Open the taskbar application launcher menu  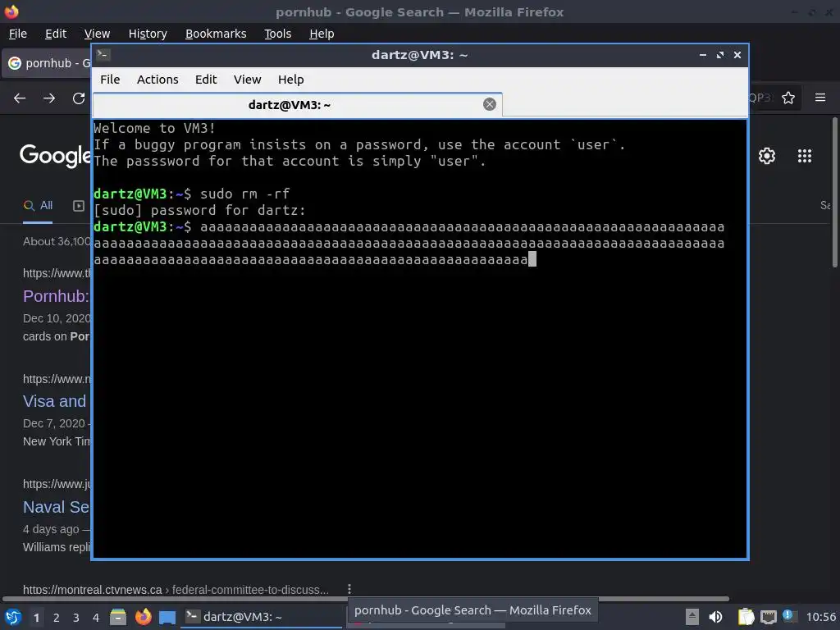point(13,617)
